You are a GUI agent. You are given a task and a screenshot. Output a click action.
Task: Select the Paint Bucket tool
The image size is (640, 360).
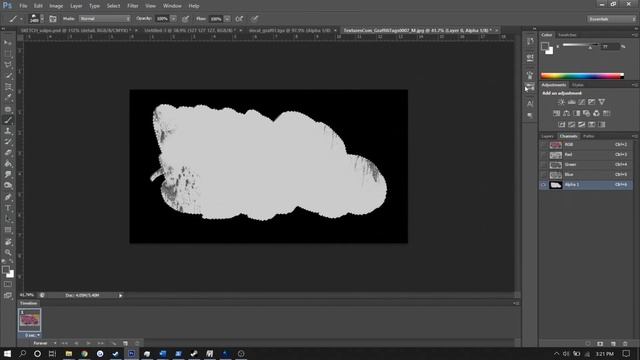pyautogui.click(x=8, y=164)
